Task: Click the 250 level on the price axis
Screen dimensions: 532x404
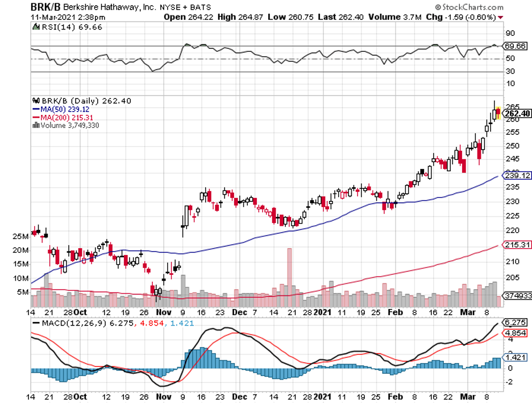Action: 512,146
